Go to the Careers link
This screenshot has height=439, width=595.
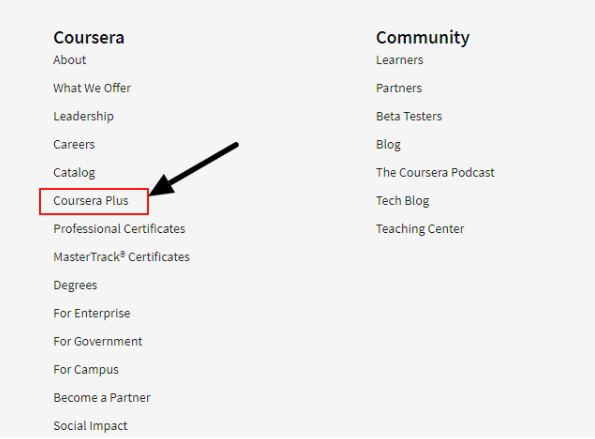coord(74,145)
